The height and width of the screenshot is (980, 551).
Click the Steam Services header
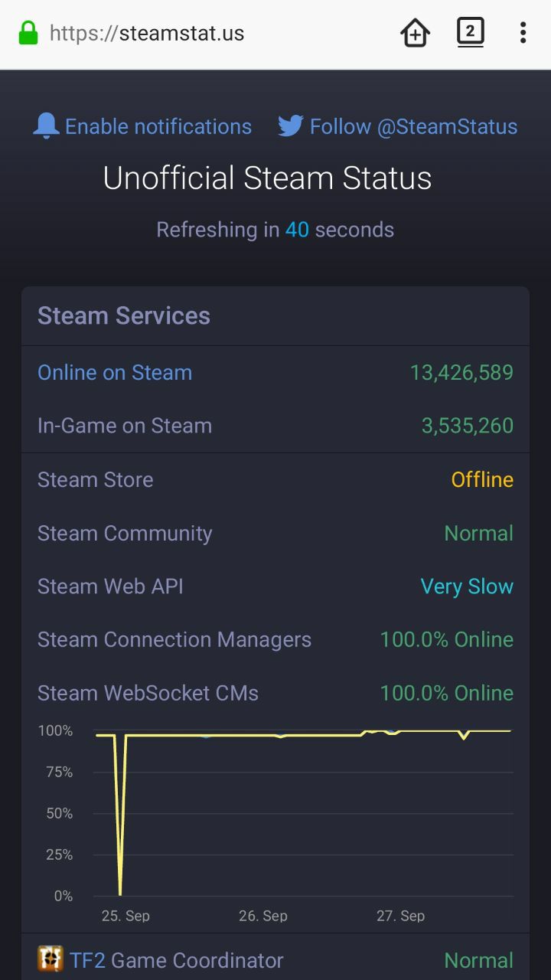[124, 315]
